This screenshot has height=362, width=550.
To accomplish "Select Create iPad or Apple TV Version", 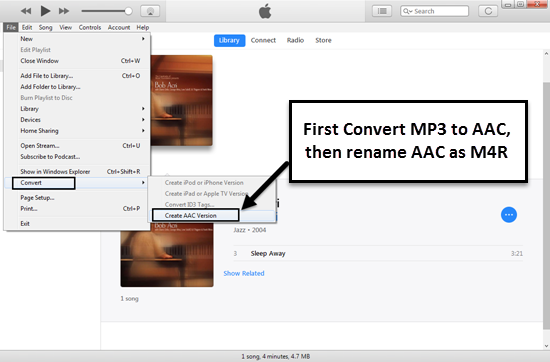I will pos(213,194).
